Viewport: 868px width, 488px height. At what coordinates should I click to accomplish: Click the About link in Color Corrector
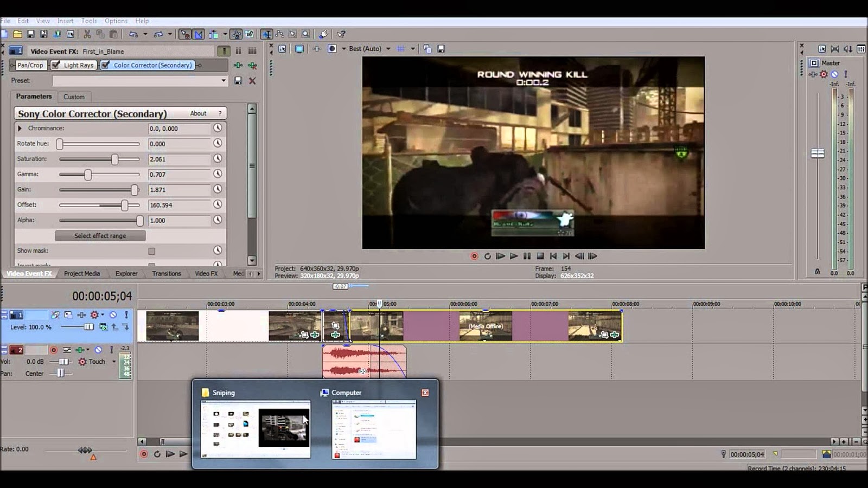click(x=198, y=113)
